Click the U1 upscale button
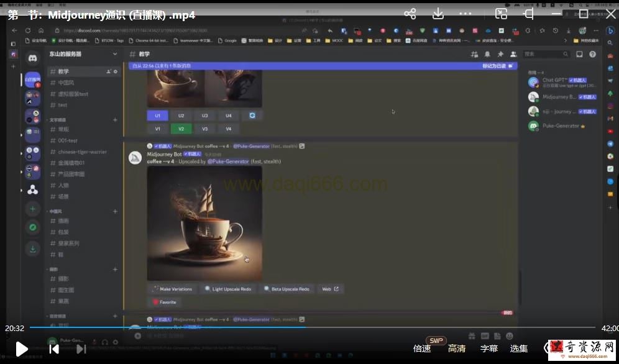Viewport: 619px width, 364px height. [x=157, y=116]
